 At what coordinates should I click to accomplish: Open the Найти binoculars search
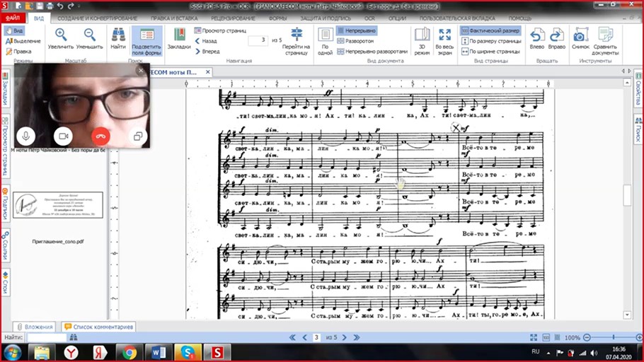(118, 39)
